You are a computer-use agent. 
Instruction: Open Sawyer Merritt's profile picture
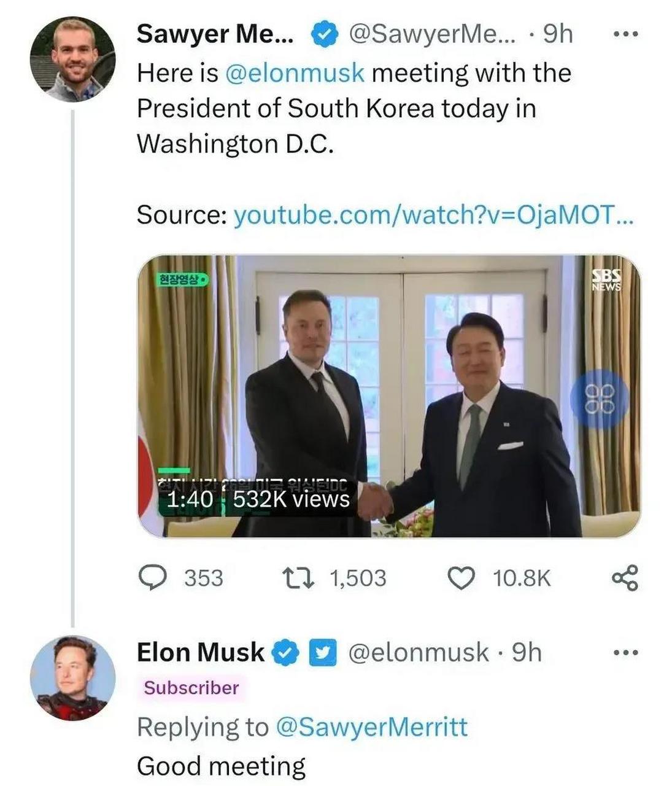click(x=73, y=60)
